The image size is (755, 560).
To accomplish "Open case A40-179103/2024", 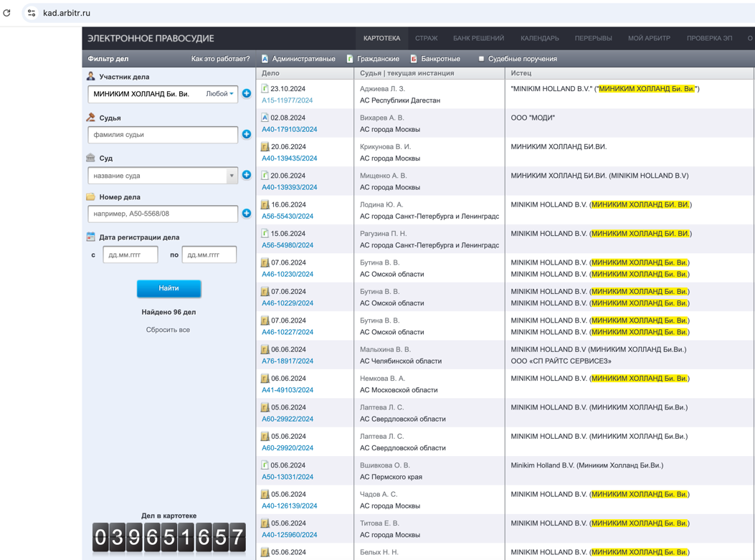I will pyautogui.click(x=290, y=129).
